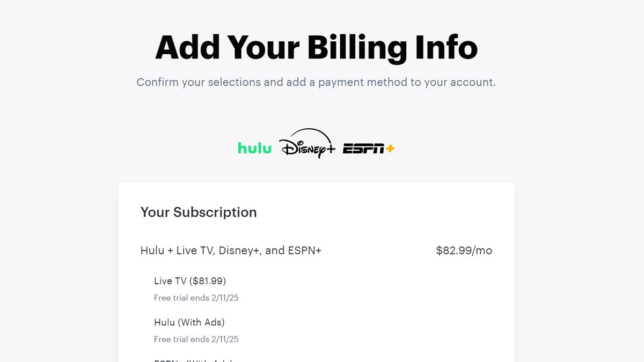Click the Your Subscription heading

[199, 212]
